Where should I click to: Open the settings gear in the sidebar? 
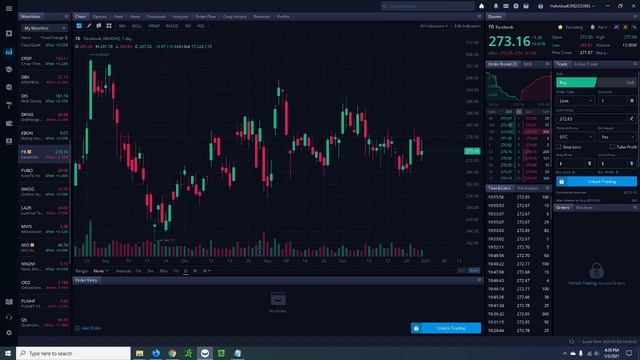click(x=9, y=333)
